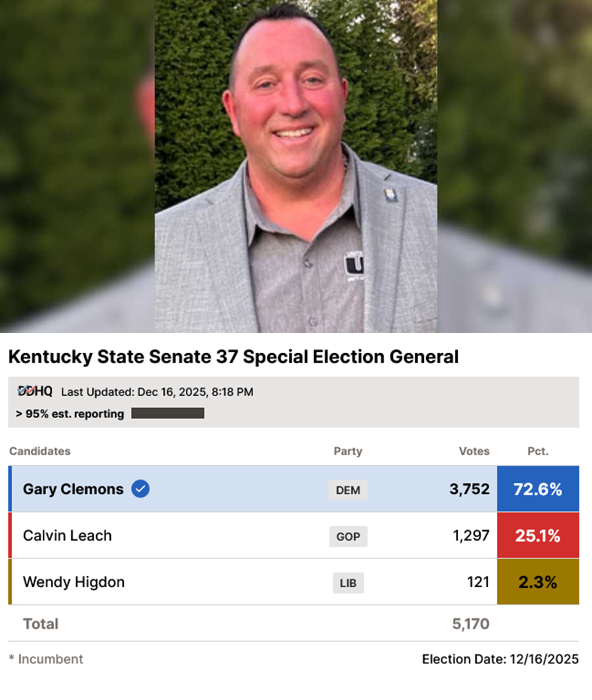The image size is (592, 700).
Task: Click the gold 2.3% percentage box
Action: click(x=538, y=582)
